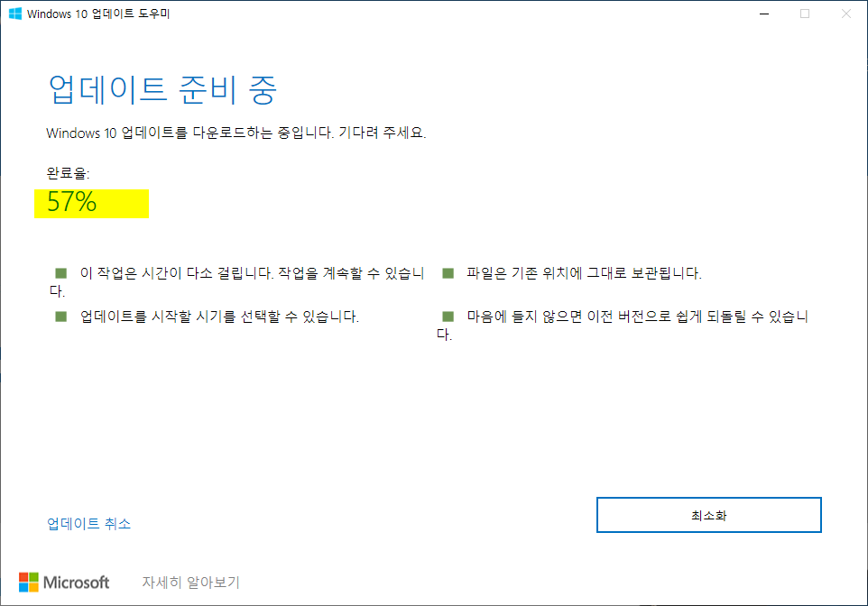Minimize the window from title bar
This screenshot has height=606, width=868.
click(x=764, y=14)
